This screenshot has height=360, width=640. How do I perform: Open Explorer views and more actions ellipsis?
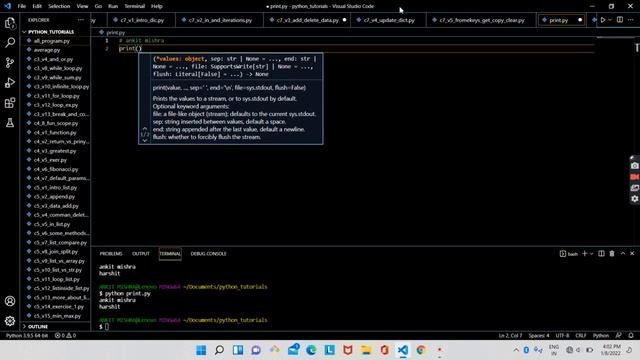coord(81,20)
